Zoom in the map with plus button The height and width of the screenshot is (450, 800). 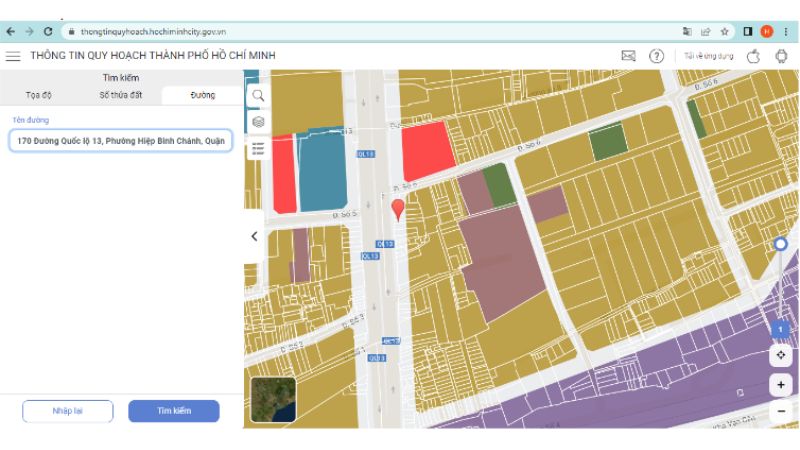tap(781, 385)
